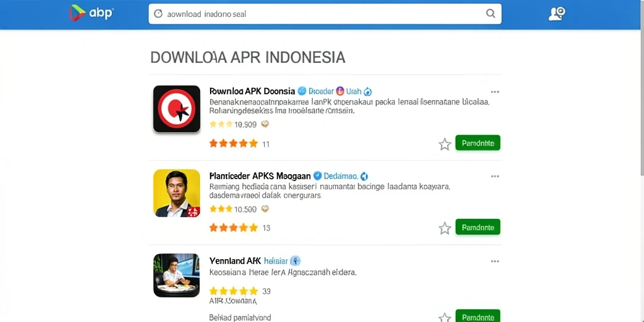Screen dimensions: 644x322
Task: Open the red circle star app thumbnail
Action: 177,109
